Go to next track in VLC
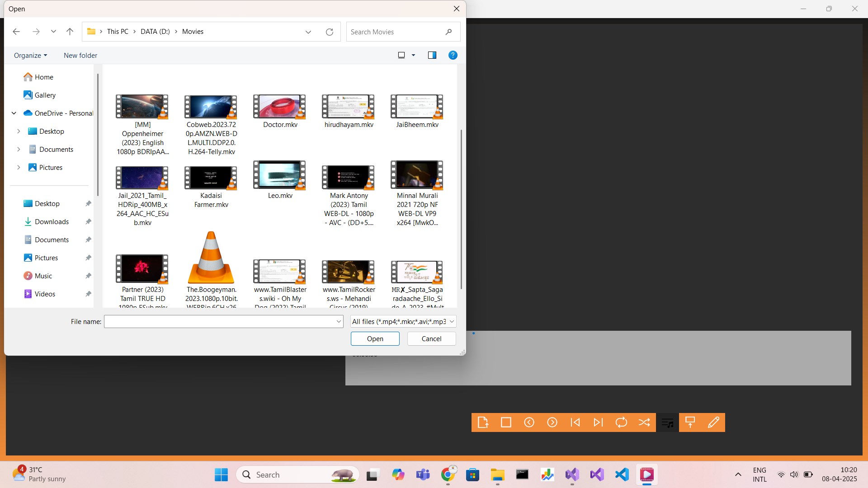 click(x=598, y=422)
